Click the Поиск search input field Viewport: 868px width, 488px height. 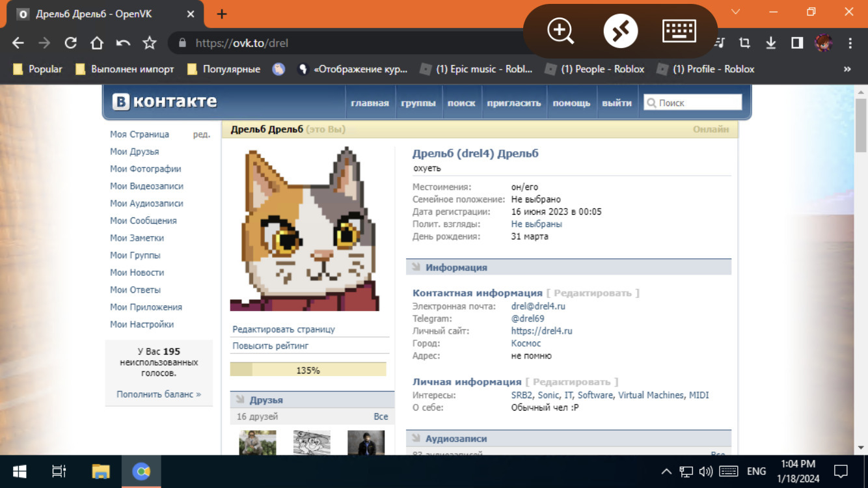(692, 102)
